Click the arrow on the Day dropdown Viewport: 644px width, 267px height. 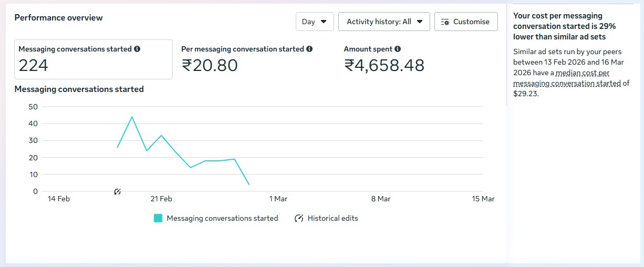coord(324,22)
